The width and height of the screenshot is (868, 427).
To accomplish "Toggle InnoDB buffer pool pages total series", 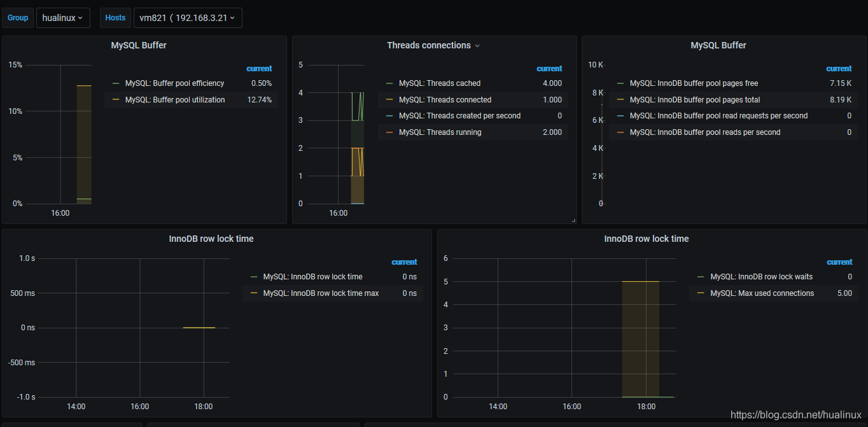I will [695, 100].
